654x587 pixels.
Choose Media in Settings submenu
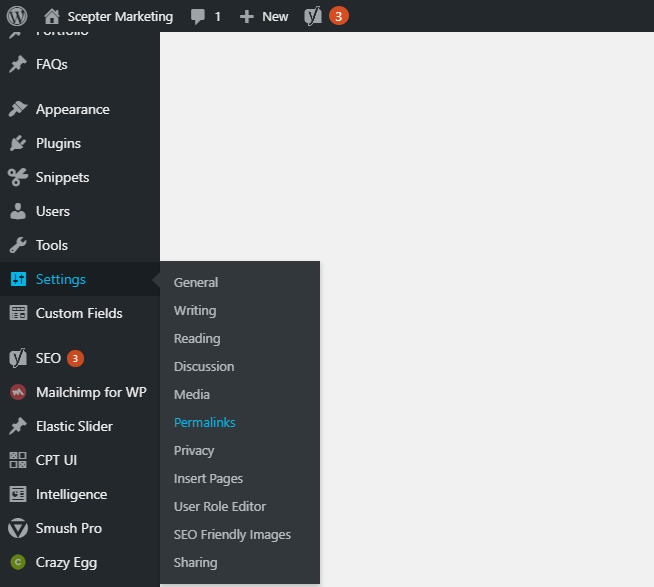point(192,394)
